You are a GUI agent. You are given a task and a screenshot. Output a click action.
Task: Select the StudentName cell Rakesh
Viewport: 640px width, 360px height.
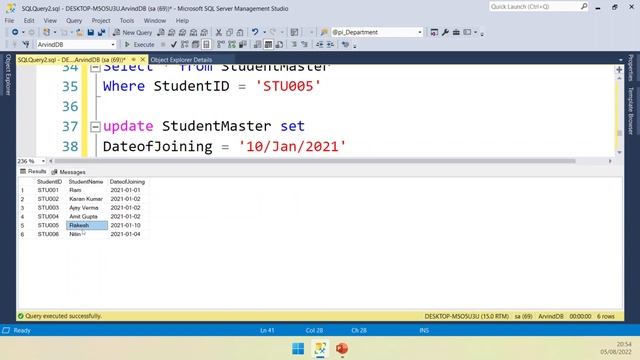tap(87, 225)
